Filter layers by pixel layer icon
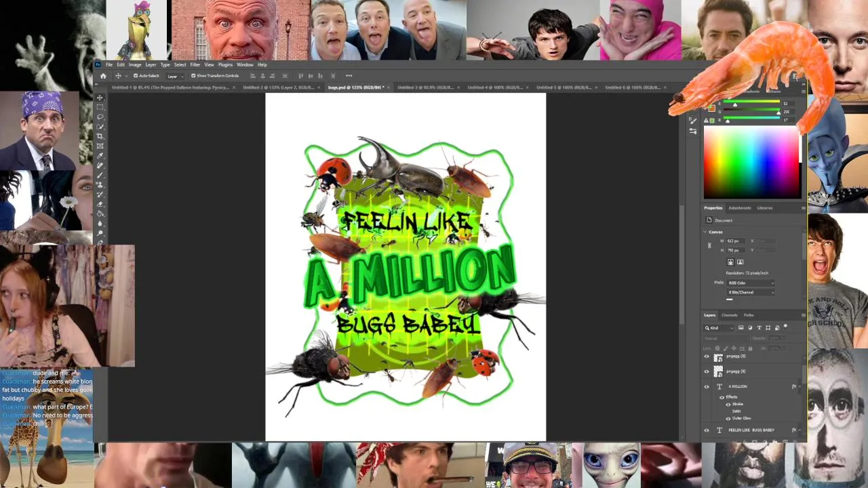Screen dimensions: 868x488 [x=741, y=327]
